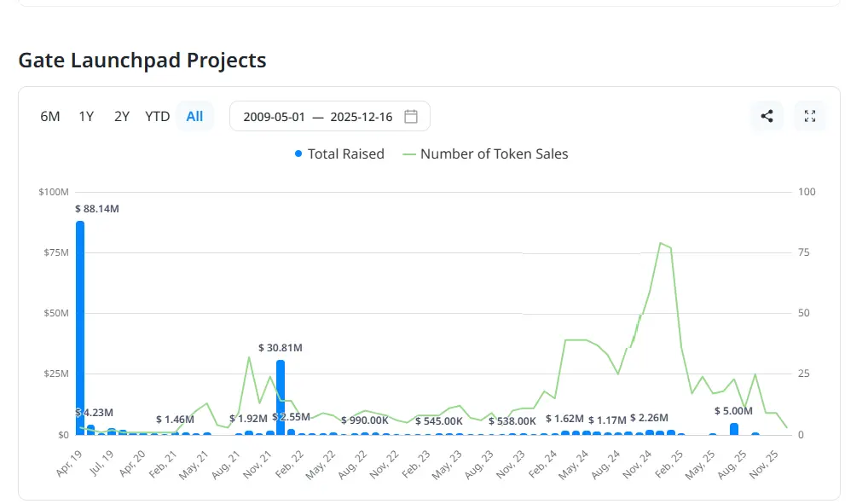Click the $30.81M tall blue bar
This screenshot has height=504, width=868.
pyautogui.click(x=281, y=397)
